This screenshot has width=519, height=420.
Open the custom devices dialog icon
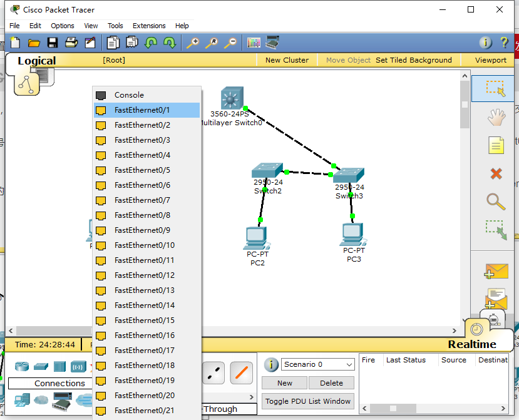point(272,43)
